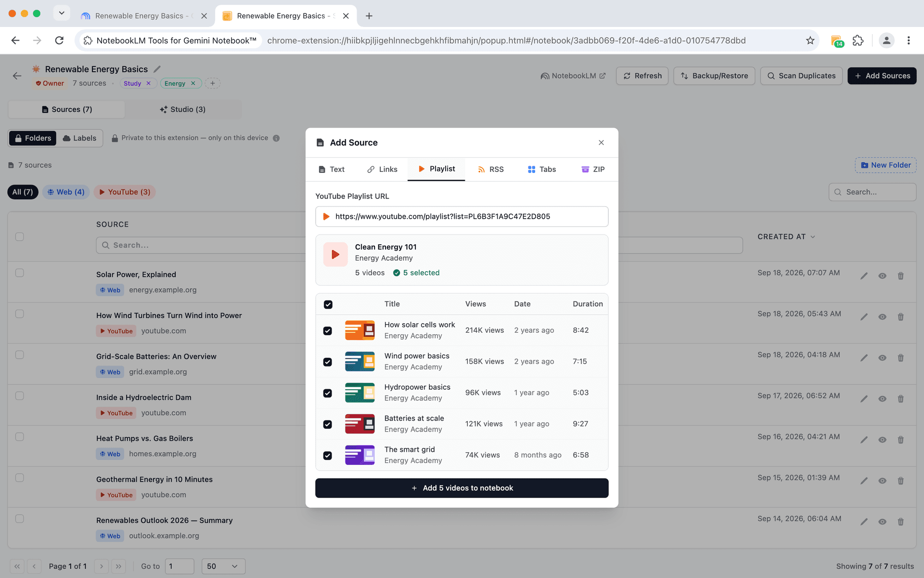Switch to the RSS tab
The image size is (924, 578).
click(x=490, y=170)
